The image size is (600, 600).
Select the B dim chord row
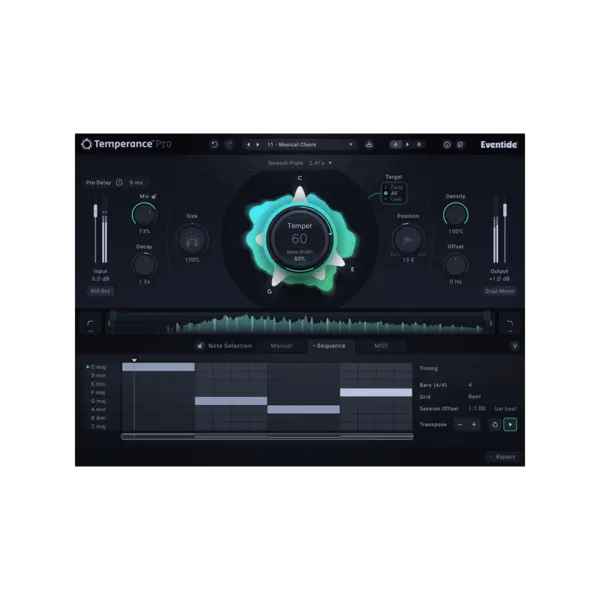point(98,418)
